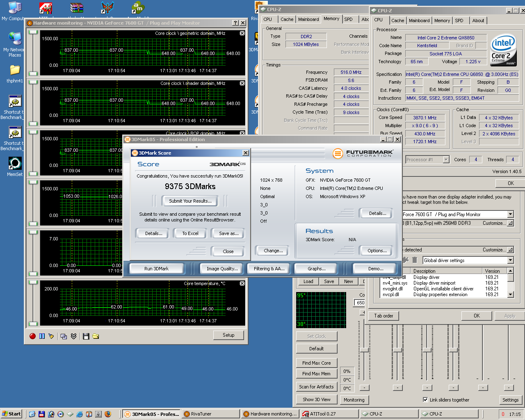
Task: Save monitoring log with floppy disk icon
Action: click(x=86, y=336)
